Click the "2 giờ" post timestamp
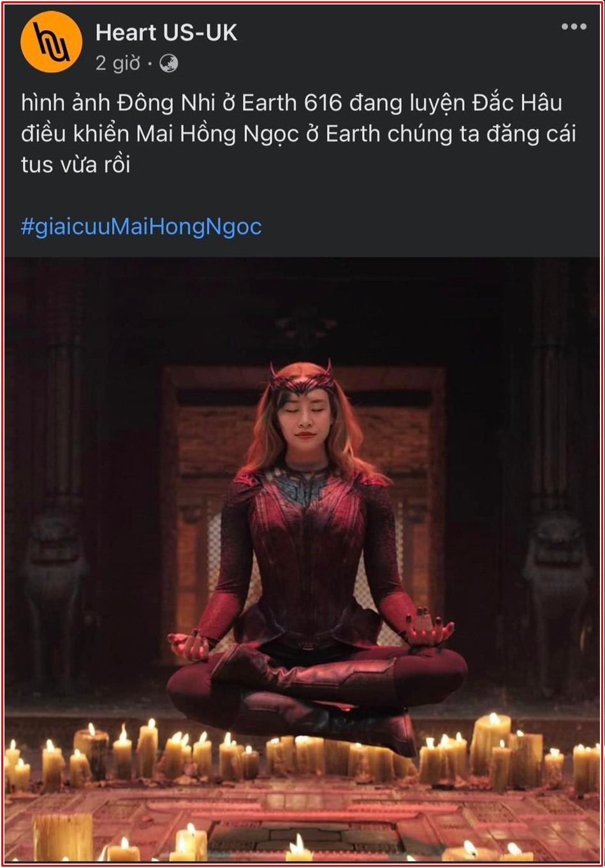605x868 pixels. pos(118,64)
